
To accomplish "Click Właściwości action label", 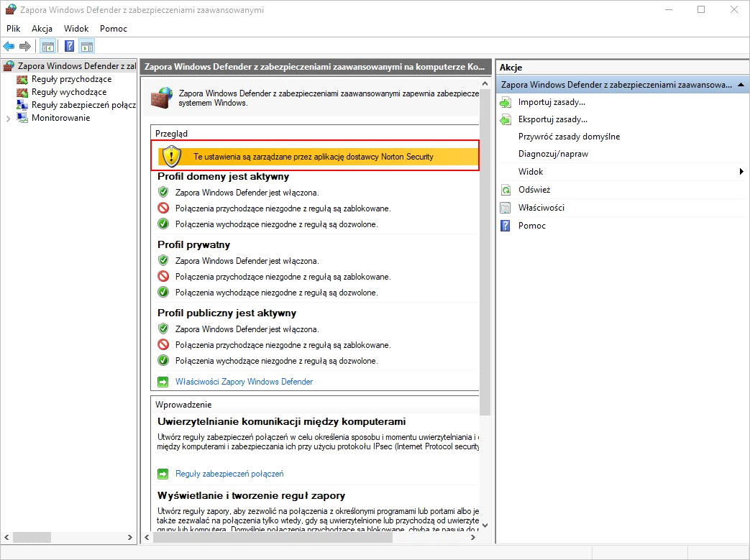I will (x=541, y=208).
